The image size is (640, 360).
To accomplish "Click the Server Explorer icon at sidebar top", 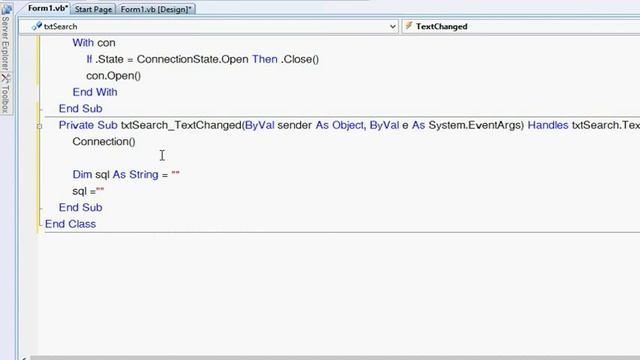I will point(7,9).
